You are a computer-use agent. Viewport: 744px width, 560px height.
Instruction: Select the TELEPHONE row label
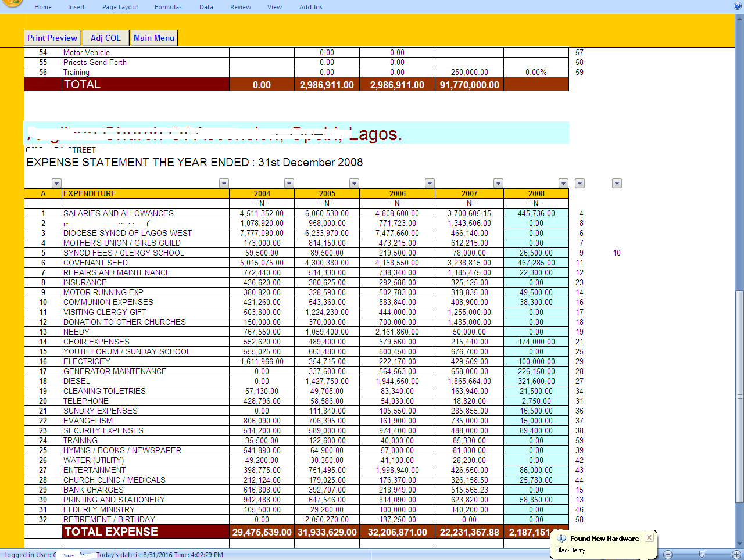(x=145, y=401)
